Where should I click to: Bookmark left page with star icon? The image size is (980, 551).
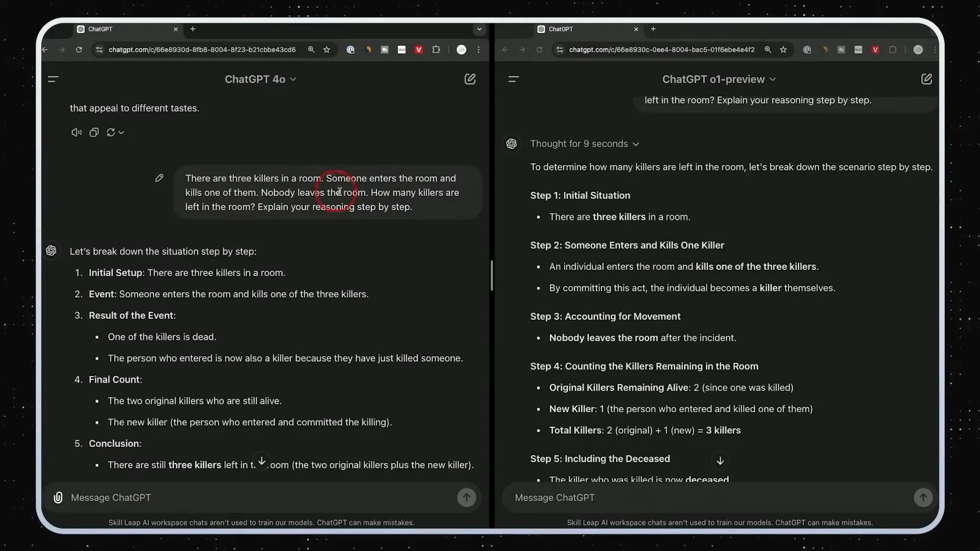pyautogui.click(x=327, y=49)
